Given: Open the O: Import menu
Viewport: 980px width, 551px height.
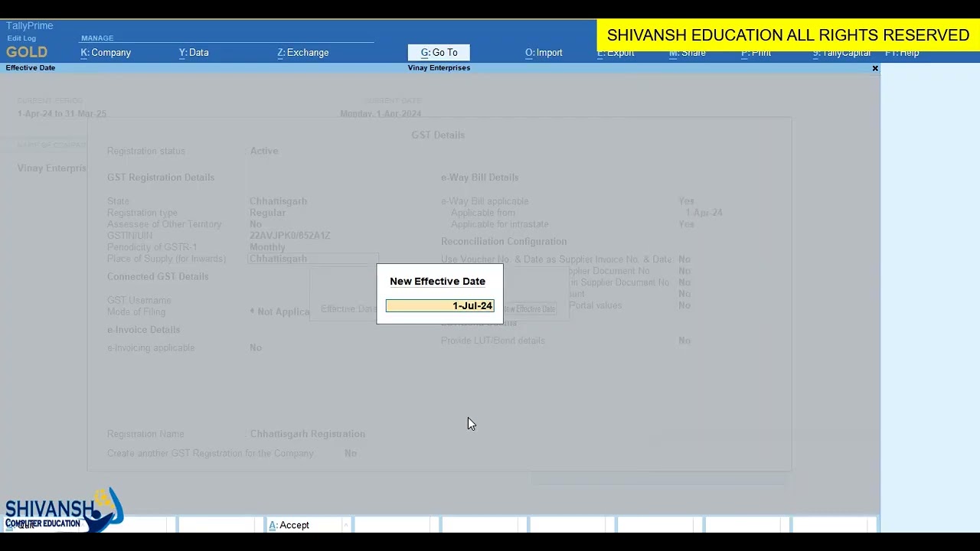Looking at the screenshot, I should (544, 53).
